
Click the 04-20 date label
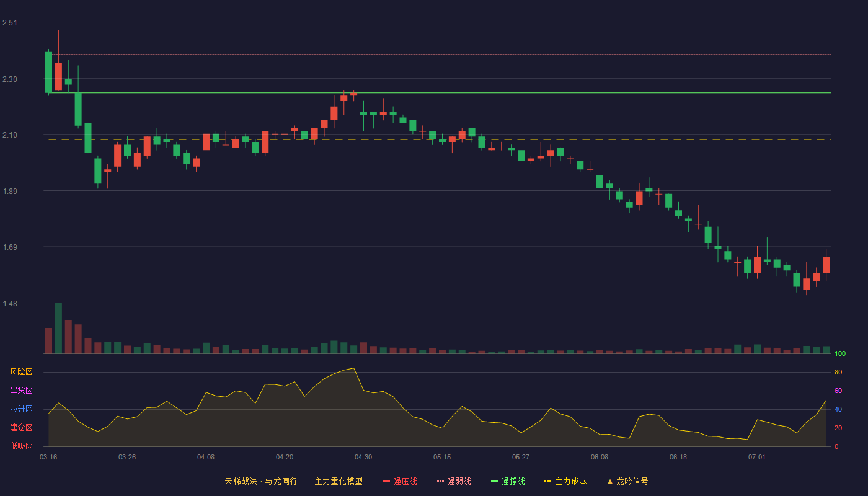click(285, 457)
